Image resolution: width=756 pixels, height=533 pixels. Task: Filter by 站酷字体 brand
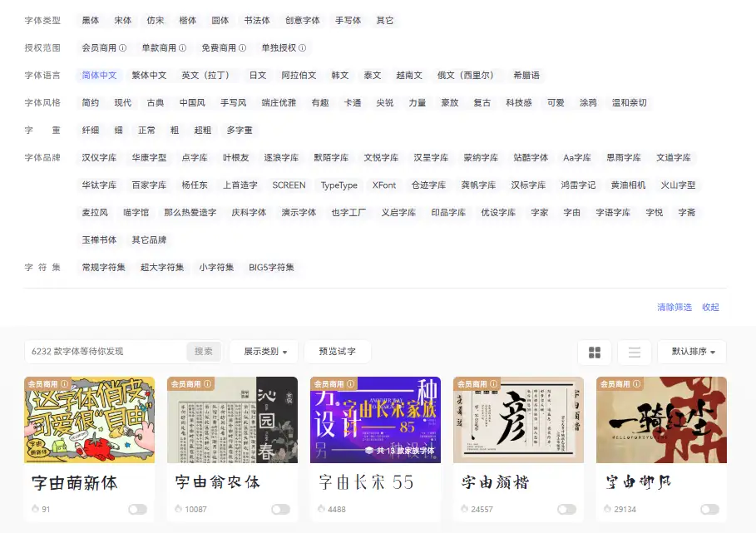(x=531, y=158)
